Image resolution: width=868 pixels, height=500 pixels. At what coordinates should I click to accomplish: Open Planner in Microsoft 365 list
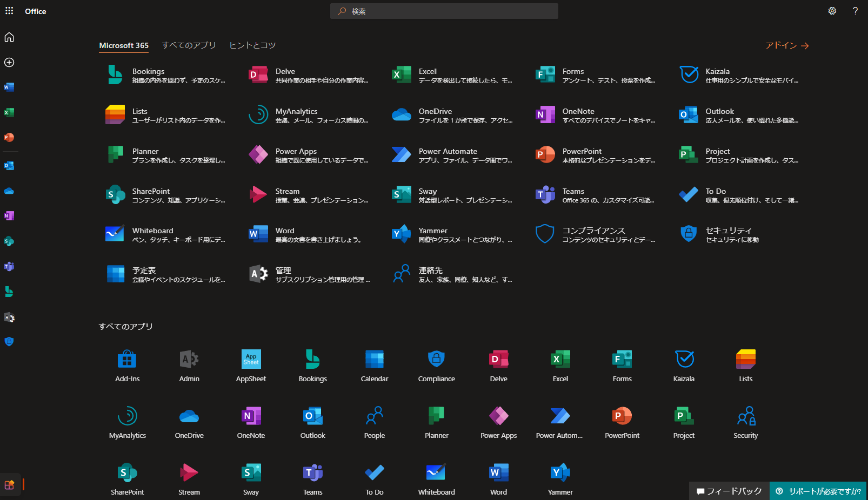pos(166,155)
